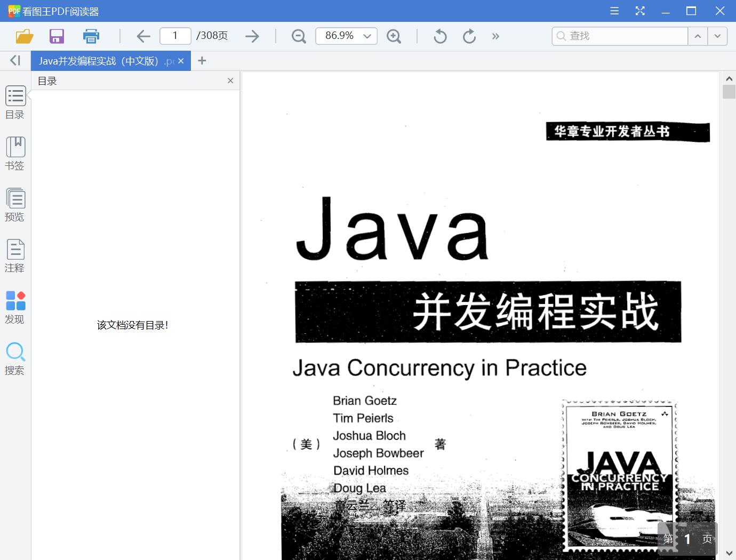Image resolution: width=736 pixels, height=560 pixels.
Task: Click the vertical scrollbar thumb
Action: tap(729, 91)
